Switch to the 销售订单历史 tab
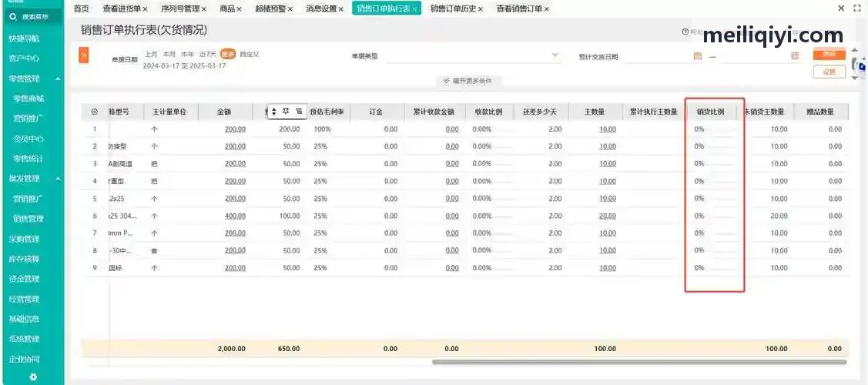The height and width of the screenshot is (385, 868). pos(454,8)
